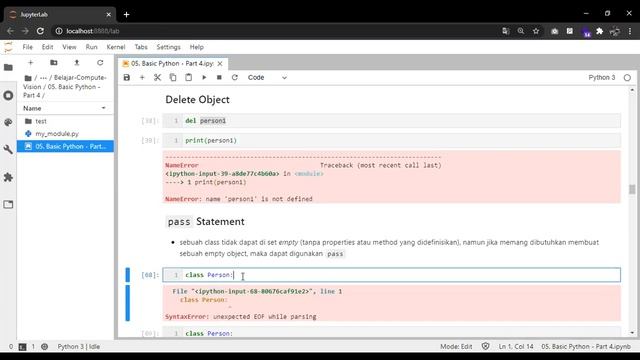Open the browser extensions puzzle icon
This screenshot has height=360, width=640.
coord(600,31)
